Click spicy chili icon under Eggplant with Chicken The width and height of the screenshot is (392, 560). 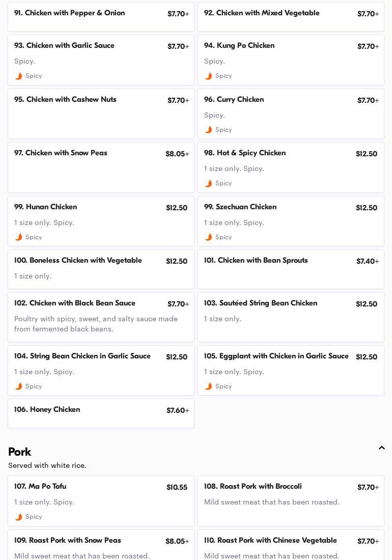point(208,386)
